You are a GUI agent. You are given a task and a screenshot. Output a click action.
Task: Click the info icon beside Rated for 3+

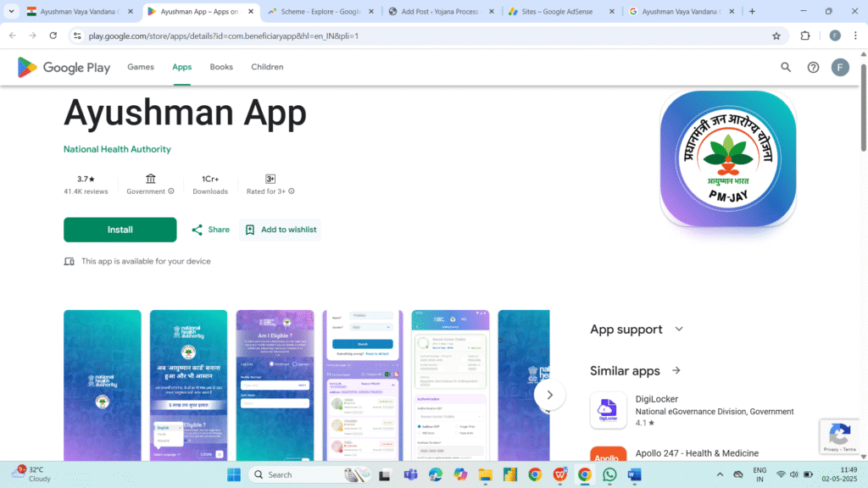[x=292, y=191]
